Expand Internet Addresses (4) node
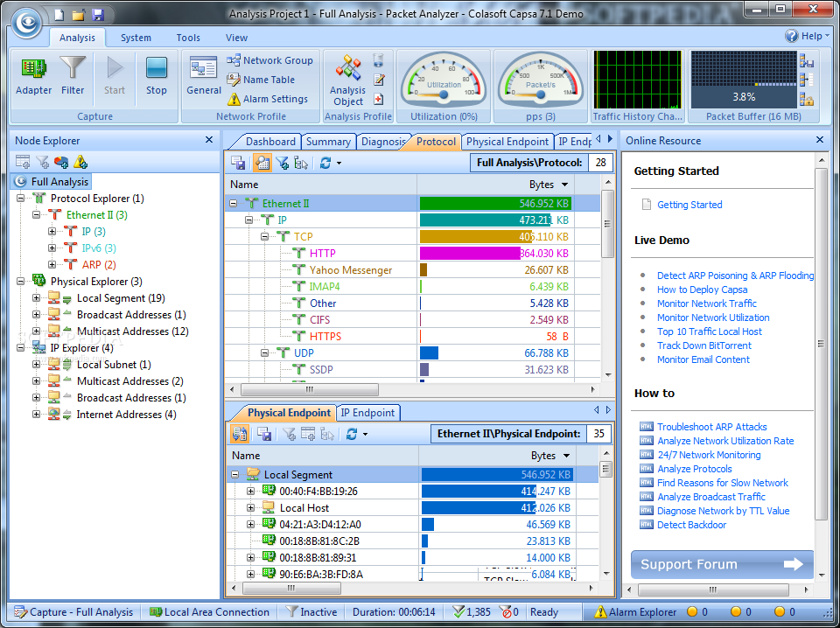 pos(37,415)
